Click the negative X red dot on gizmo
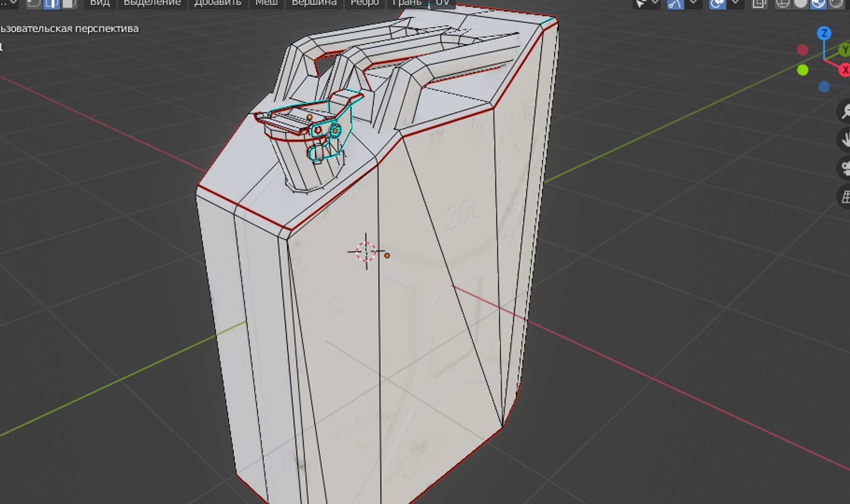The height and width of the screenshot is (504, 850). tap(802, 50)
